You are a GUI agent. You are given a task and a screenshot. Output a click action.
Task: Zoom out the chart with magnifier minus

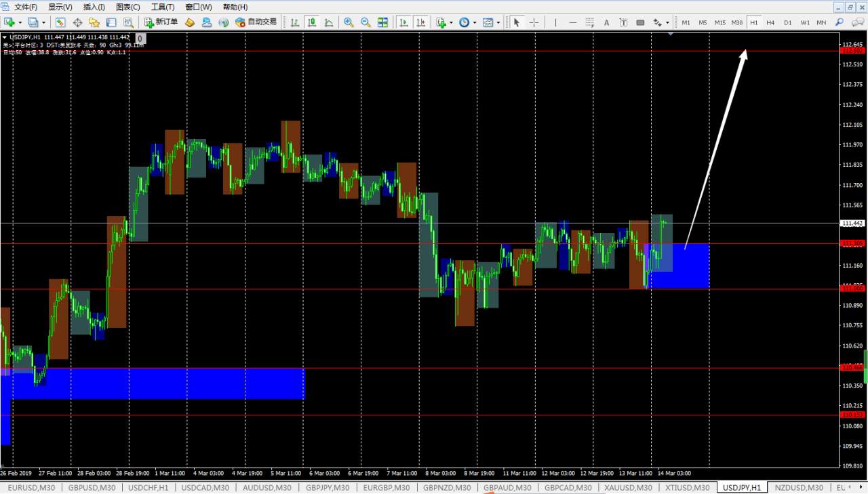pos(366,22)
